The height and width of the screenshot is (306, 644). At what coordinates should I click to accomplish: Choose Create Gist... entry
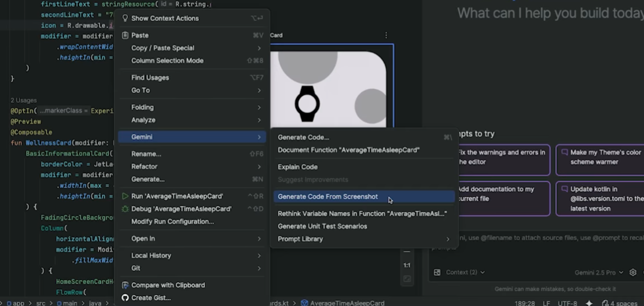coord(192,298)
